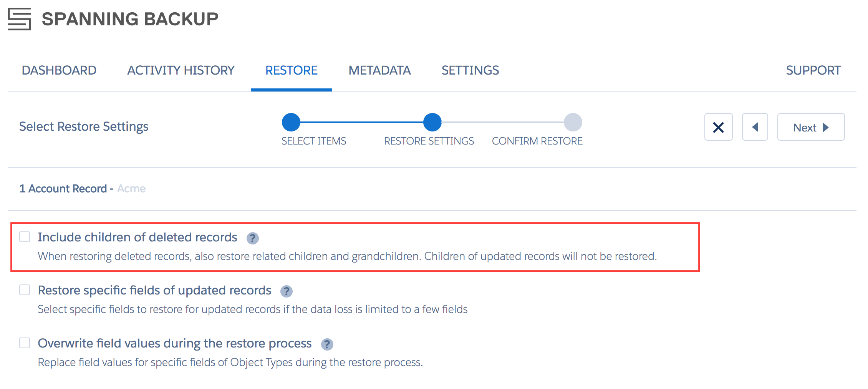868x389 pixels.
Task: Click the Next forward arrow
Action: coord(826,127)
